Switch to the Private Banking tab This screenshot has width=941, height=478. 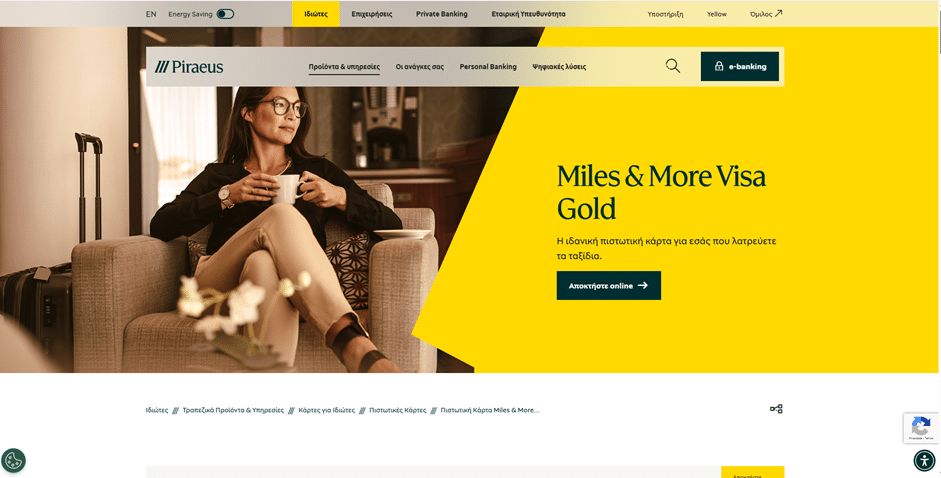442,14
